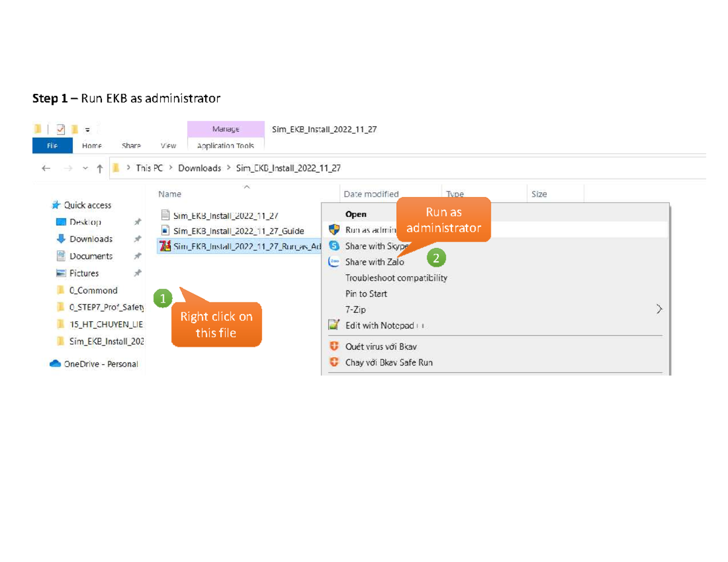Open Downloads in Quick access

91,239
